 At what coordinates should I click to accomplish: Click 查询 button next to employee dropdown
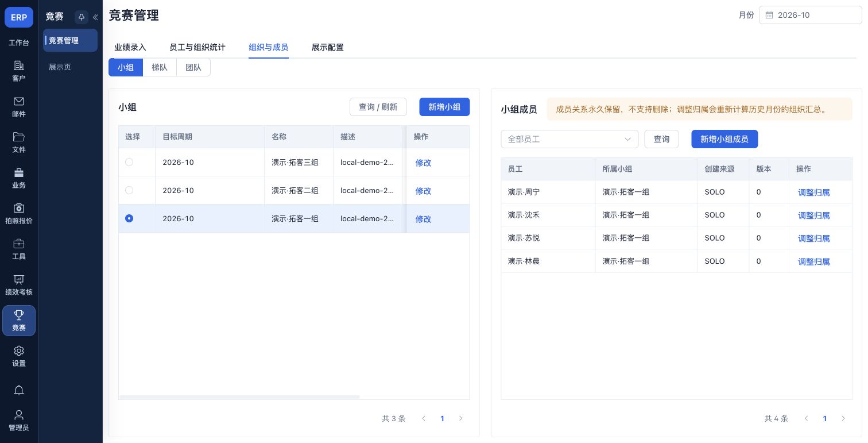point(661,139)
